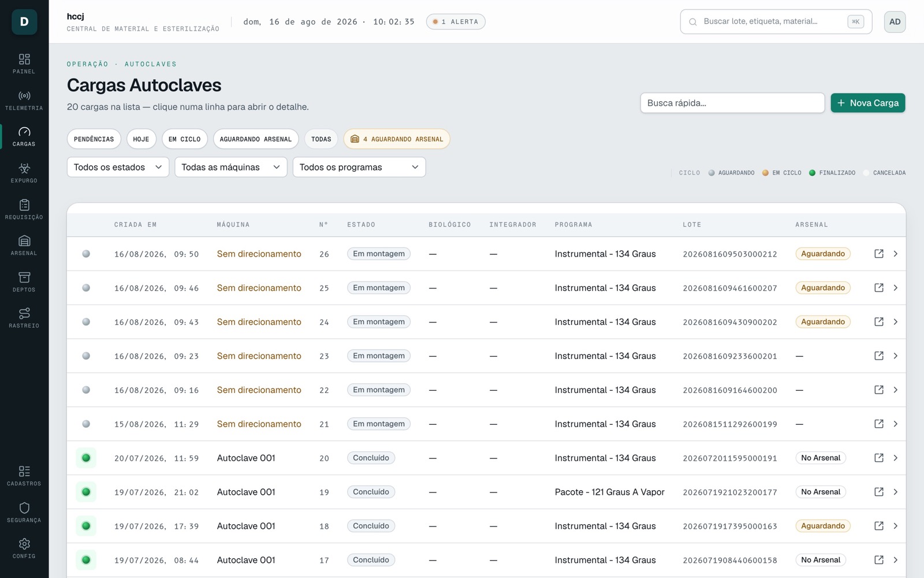Screen dimensions: 924x578
Task: Open external-link icon for load 18
Action: coord(879,526)
